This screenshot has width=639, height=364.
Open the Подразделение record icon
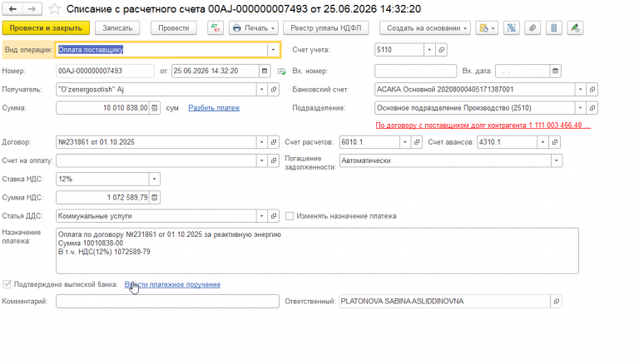[x=592, y=108]
